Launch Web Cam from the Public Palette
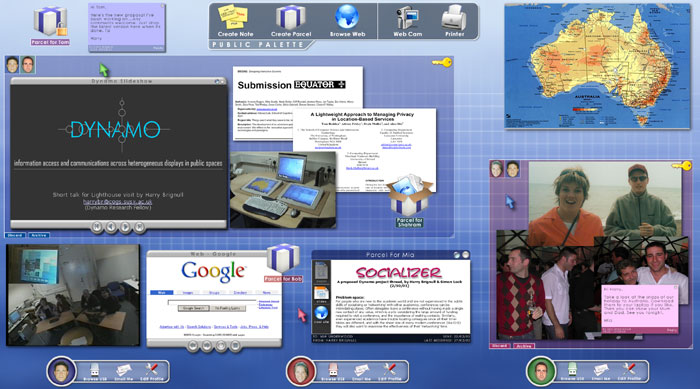Screen dimensions: 700x389 click(x=407, y=21)
